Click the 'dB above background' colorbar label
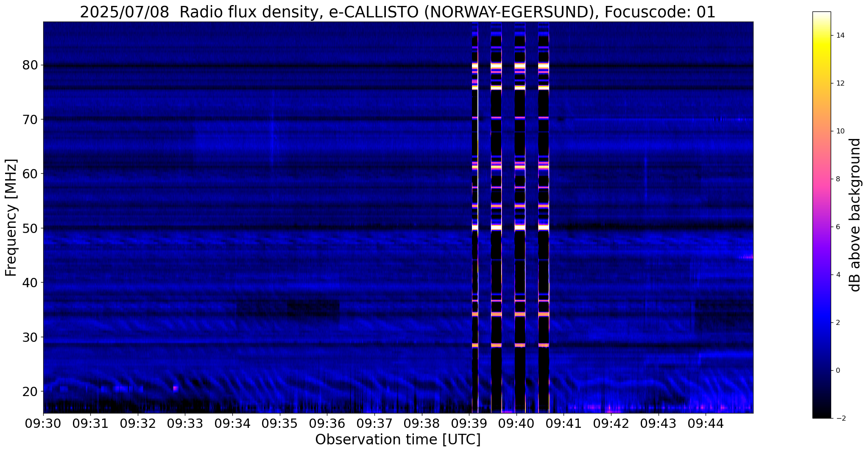 [855, 215]
